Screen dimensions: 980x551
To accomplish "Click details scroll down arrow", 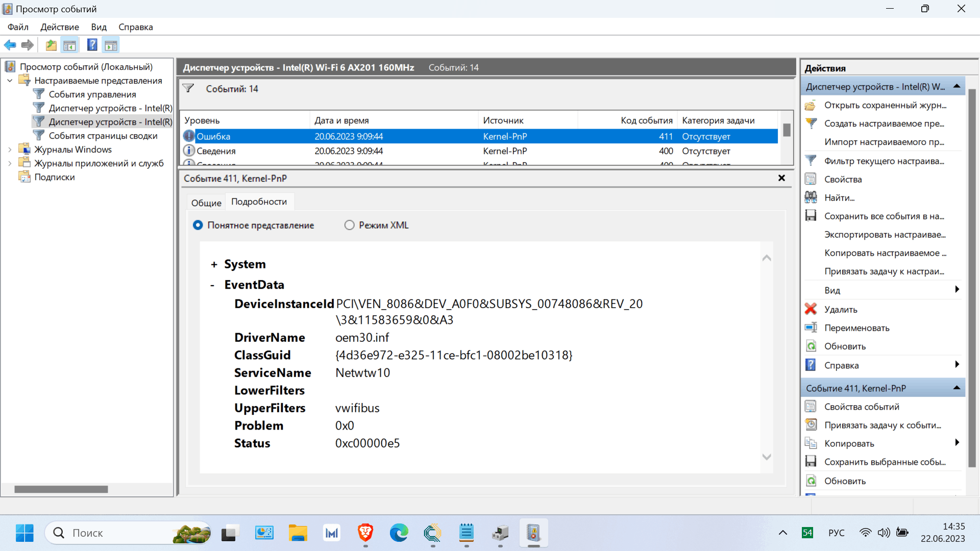I will 766,457.
